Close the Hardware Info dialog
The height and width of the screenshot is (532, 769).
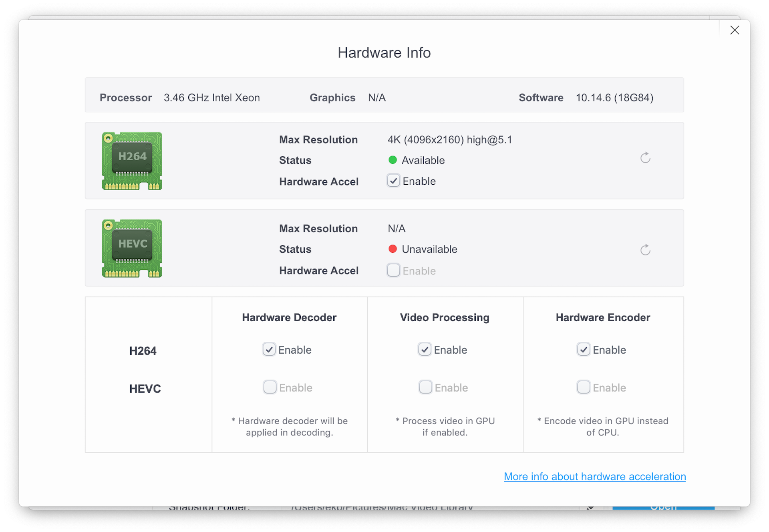click(734, 30)
